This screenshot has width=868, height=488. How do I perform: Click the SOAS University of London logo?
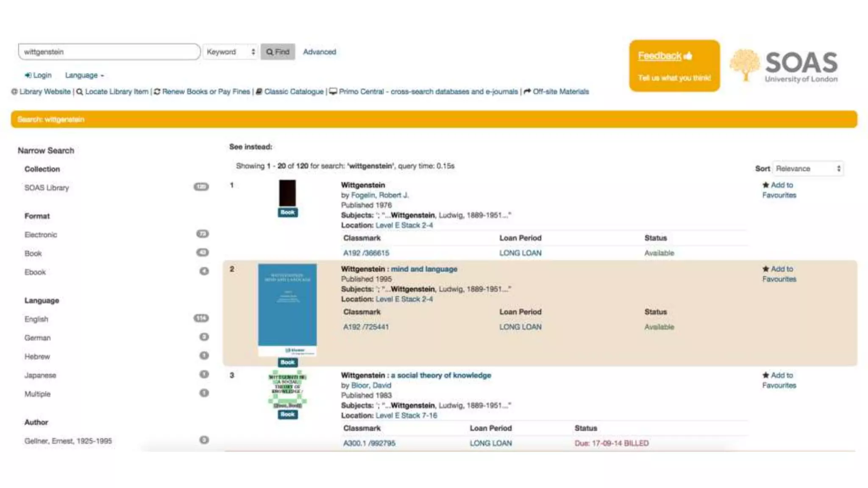point(783,66)
